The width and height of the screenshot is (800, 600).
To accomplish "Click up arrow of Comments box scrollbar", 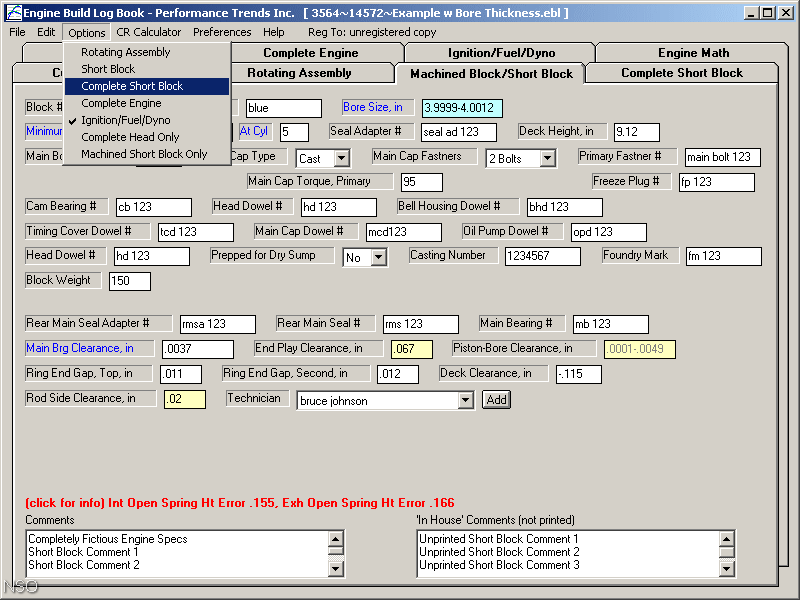I will click(335, 539).
